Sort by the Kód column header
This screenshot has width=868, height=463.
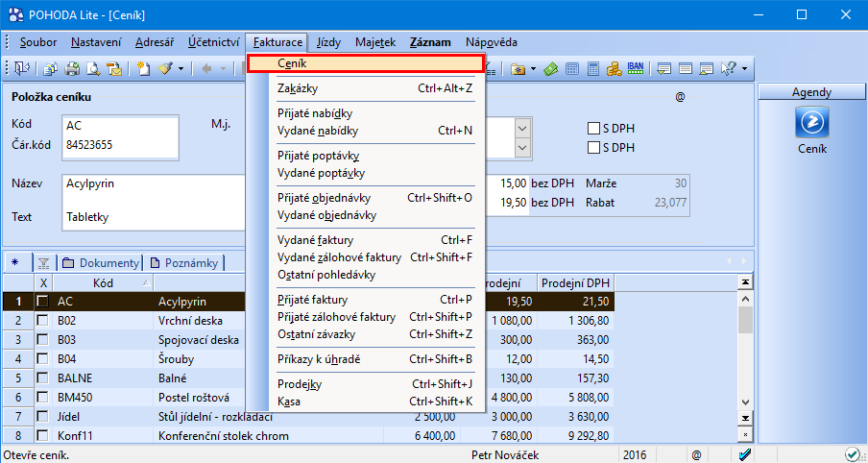(x=103, y=283)
